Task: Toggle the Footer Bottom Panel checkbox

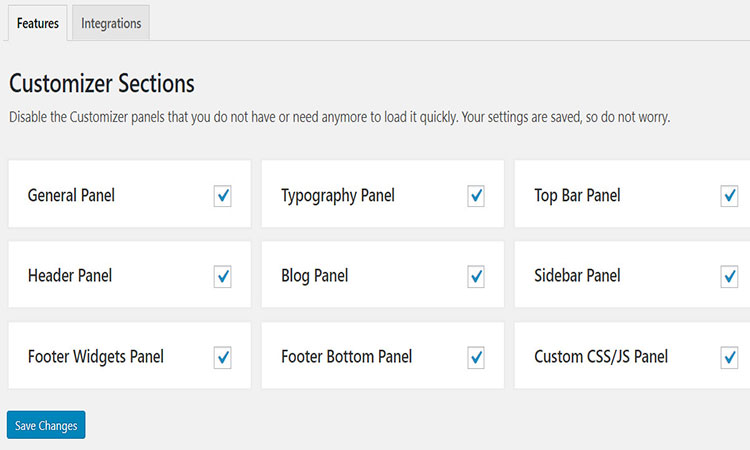Action: pos(476,357)
